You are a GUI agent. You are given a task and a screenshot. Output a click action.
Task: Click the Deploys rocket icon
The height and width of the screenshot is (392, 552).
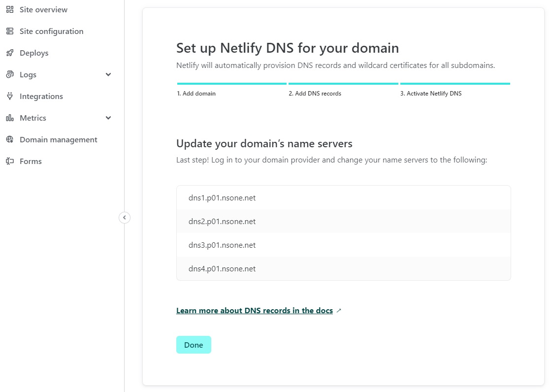10,53
